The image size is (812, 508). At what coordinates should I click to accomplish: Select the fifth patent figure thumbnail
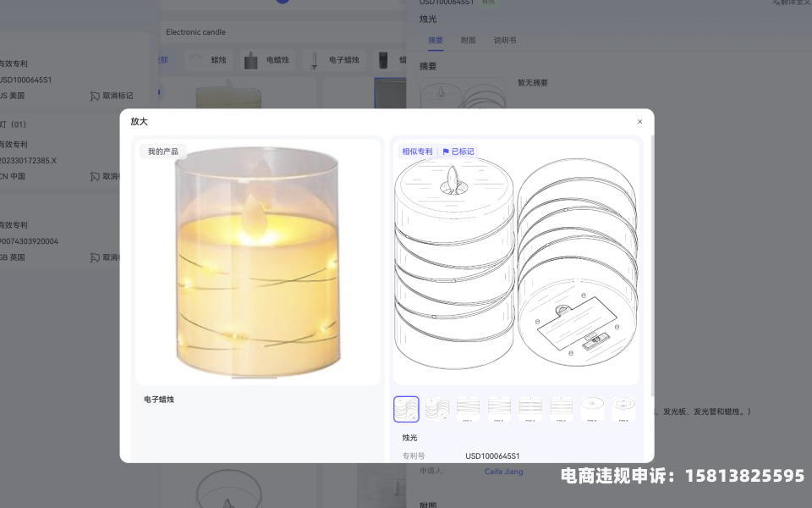click(530, 409)
